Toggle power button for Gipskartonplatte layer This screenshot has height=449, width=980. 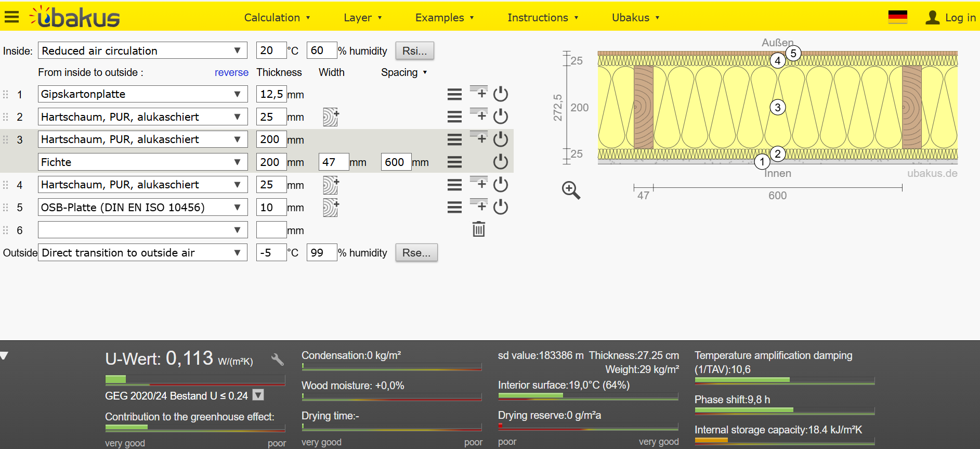500,94
